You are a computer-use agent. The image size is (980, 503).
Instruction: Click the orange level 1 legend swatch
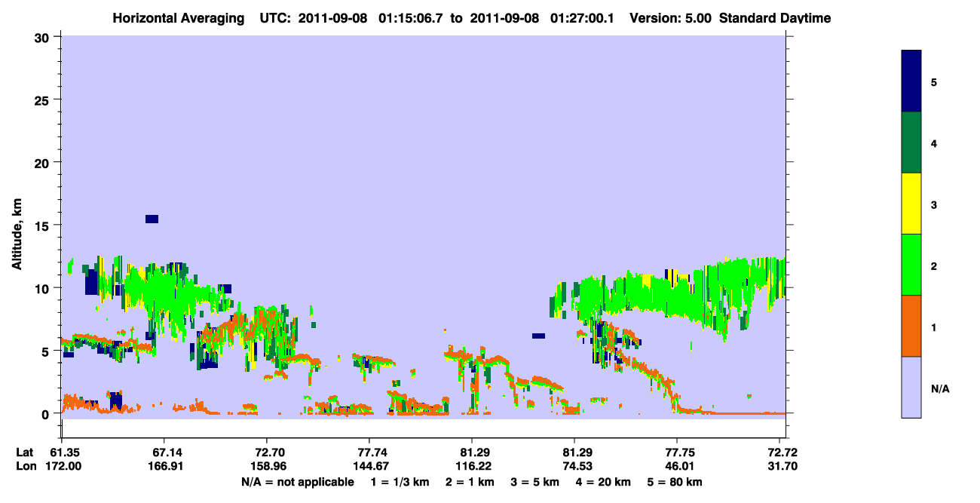coord(911,326)
